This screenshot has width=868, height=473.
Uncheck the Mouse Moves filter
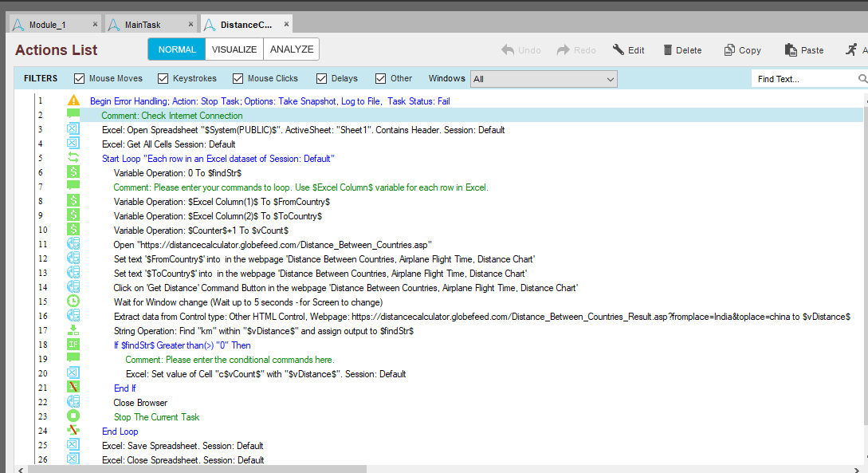(x=79, y=79)
